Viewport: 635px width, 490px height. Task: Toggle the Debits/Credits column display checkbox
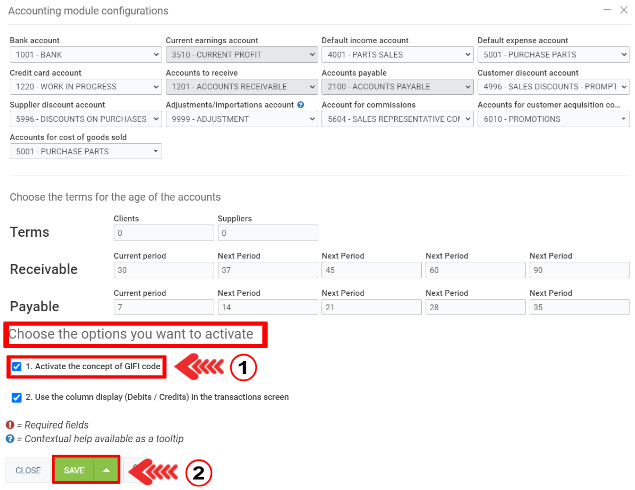[17, 397]
